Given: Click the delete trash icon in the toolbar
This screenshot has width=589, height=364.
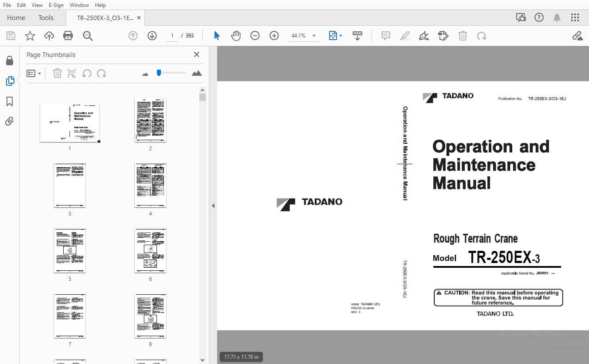Looking at the screenshot, I should [x=463, y=36].
